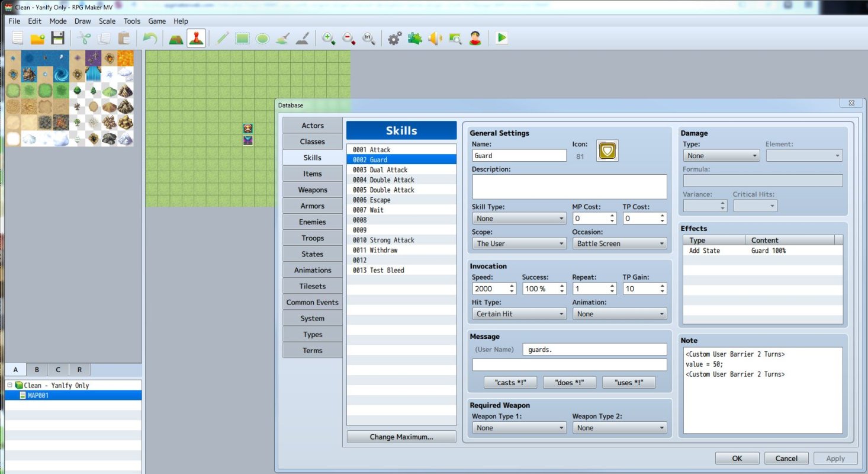868x474 pixels.
Task: Open the Damage Type dropdown
Action: point(721,156)
